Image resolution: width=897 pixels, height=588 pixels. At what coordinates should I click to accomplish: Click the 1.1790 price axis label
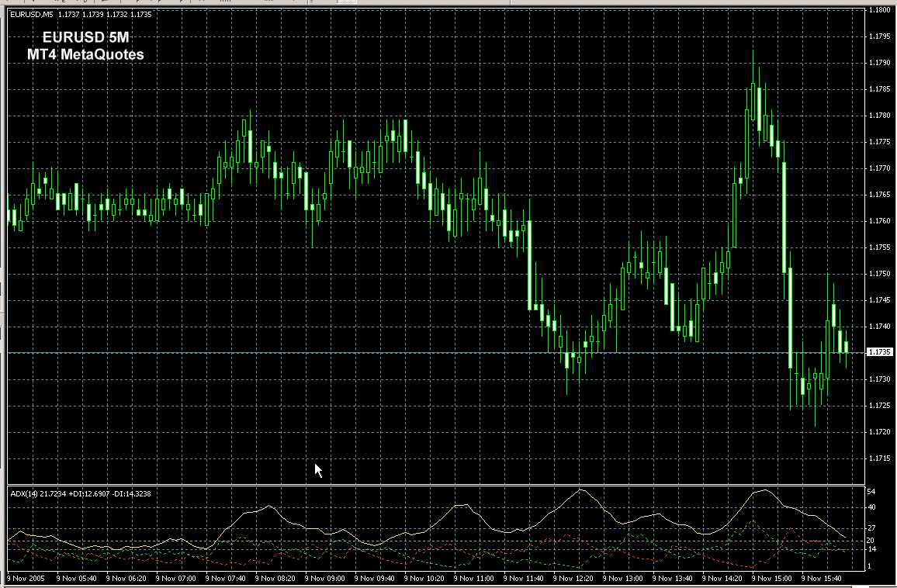880,63
